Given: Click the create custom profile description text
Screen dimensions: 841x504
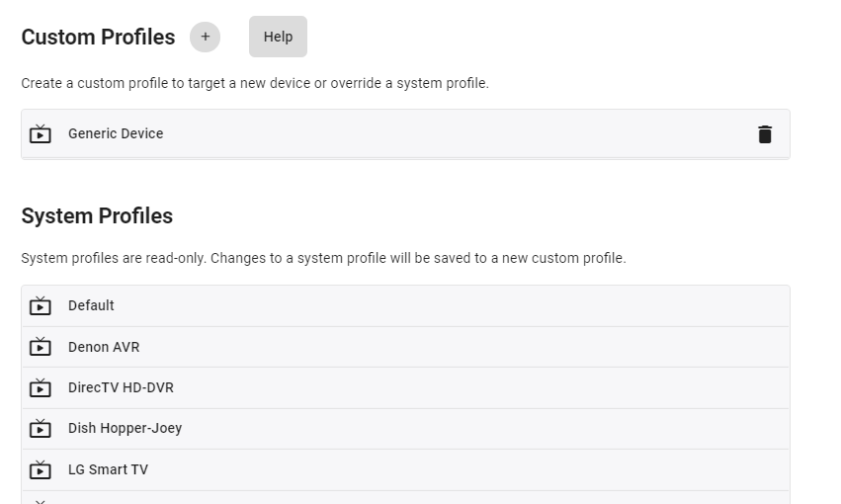Looking at the screenshot, I should click(x=255, y=83).
